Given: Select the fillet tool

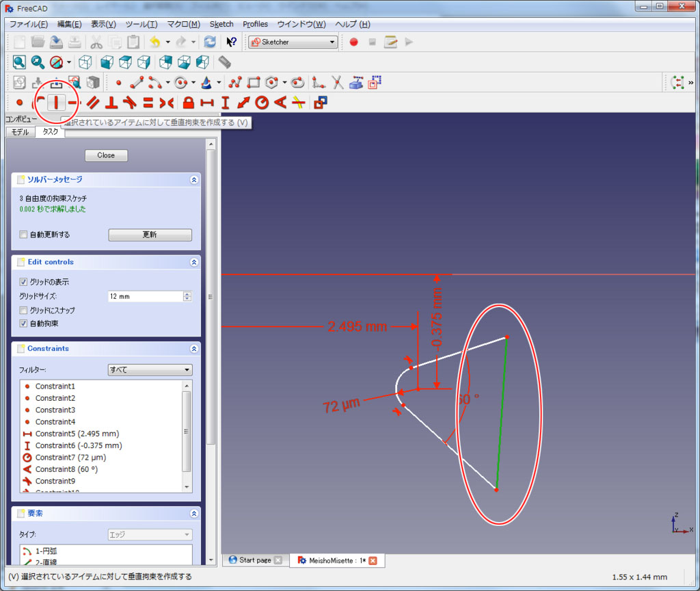Looking at the screenshot, I should click(x=319, y=83).
